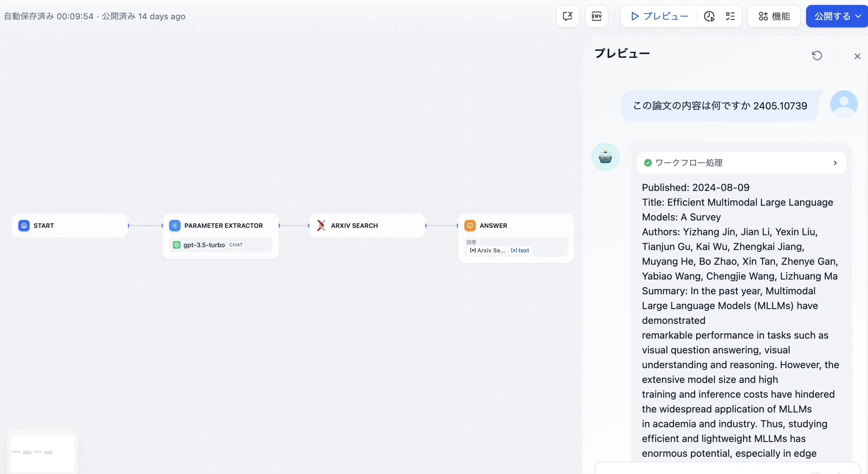Click the text variable in Answer node

[520, 250]
